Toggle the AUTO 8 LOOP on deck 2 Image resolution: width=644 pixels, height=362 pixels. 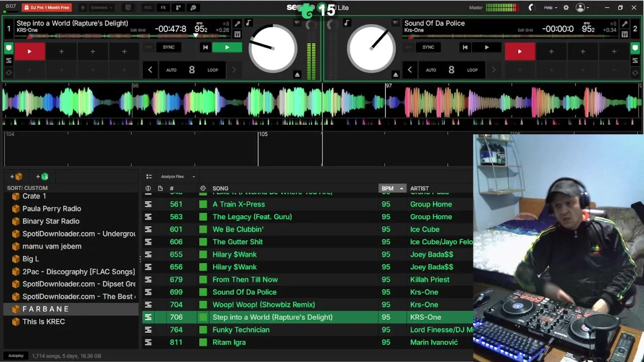click(451, 70)
